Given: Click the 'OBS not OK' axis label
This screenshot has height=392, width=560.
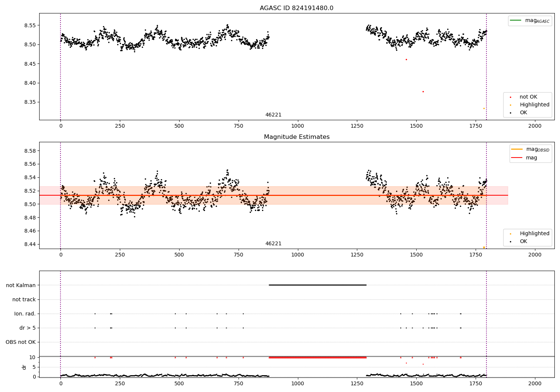Looking at the screenshot, I should (x=21, y=342).
